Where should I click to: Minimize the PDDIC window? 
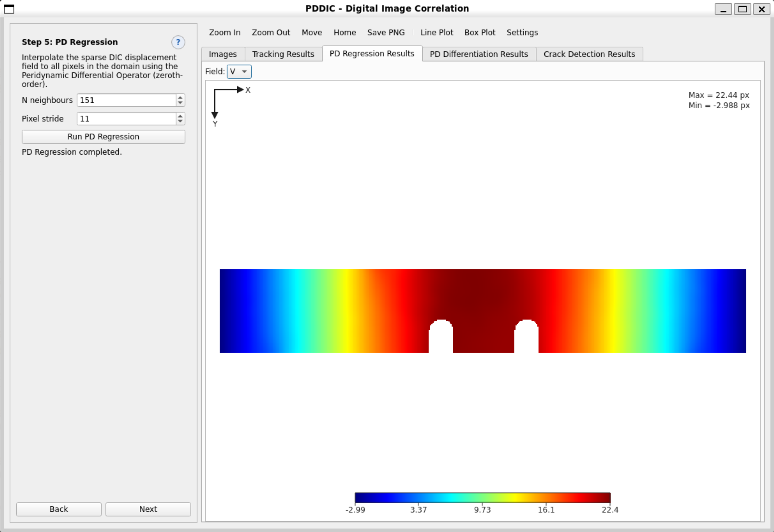click(723, 9)
